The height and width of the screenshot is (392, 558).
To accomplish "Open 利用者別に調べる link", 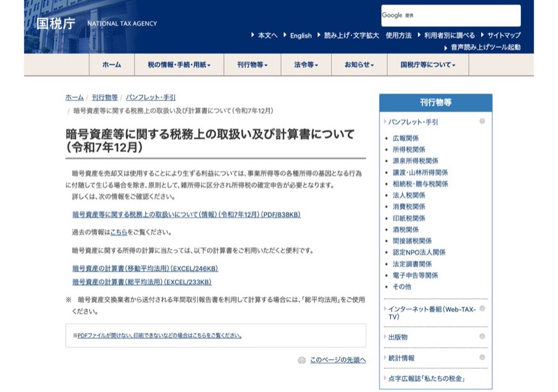I will coord(449,35).
